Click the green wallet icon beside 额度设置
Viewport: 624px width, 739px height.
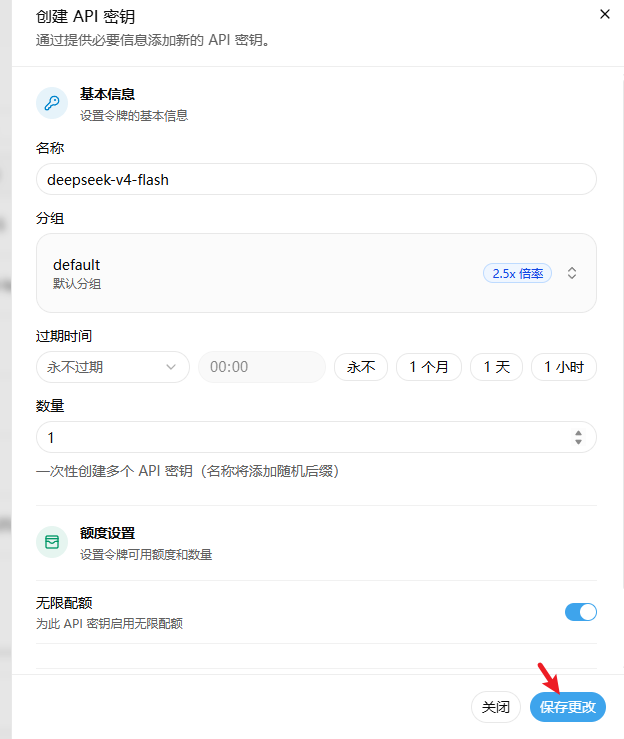pyautogui.click(x=52, y=542)
